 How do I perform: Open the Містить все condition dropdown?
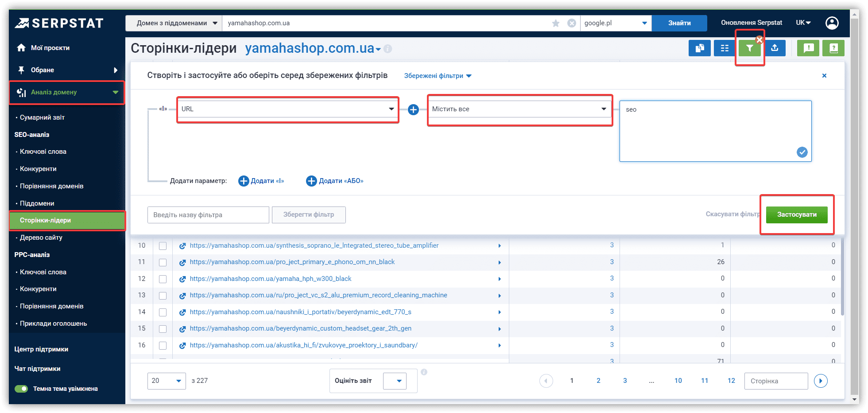tap(520, 109)
